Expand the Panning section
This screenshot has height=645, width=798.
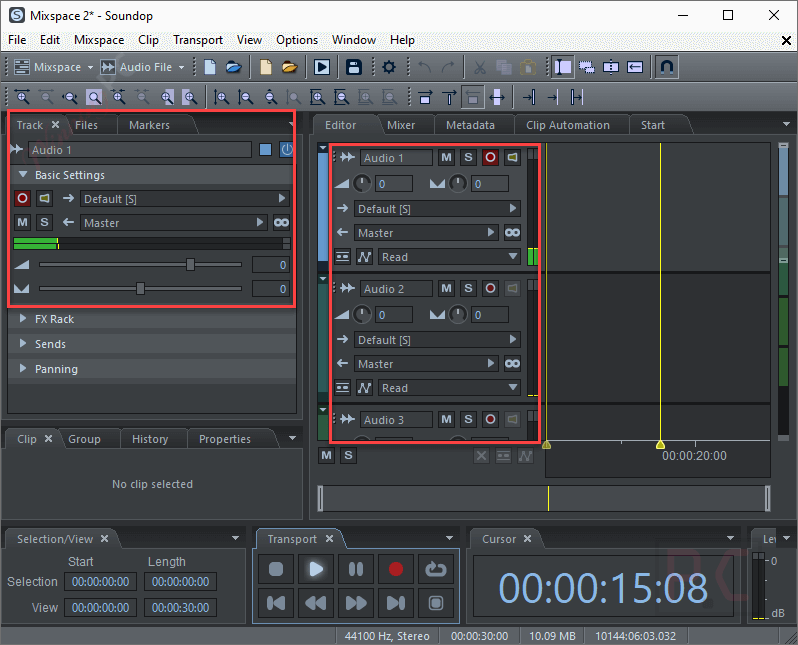coord(23,369)
